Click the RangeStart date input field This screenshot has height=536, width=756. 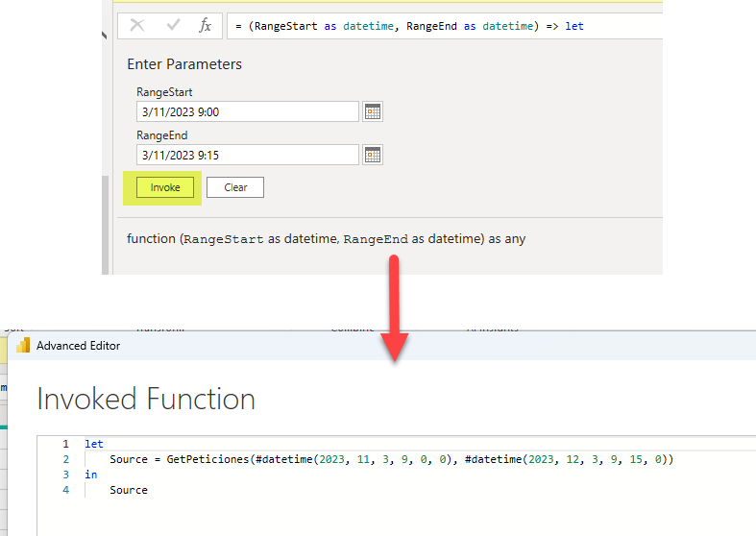pos(247,112)
